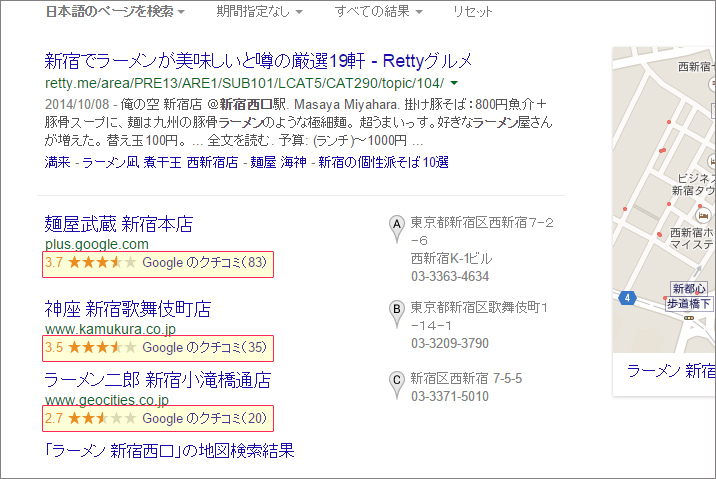Click the address 新宿区西新宿 7-5-5

click(x=466, y=378)
